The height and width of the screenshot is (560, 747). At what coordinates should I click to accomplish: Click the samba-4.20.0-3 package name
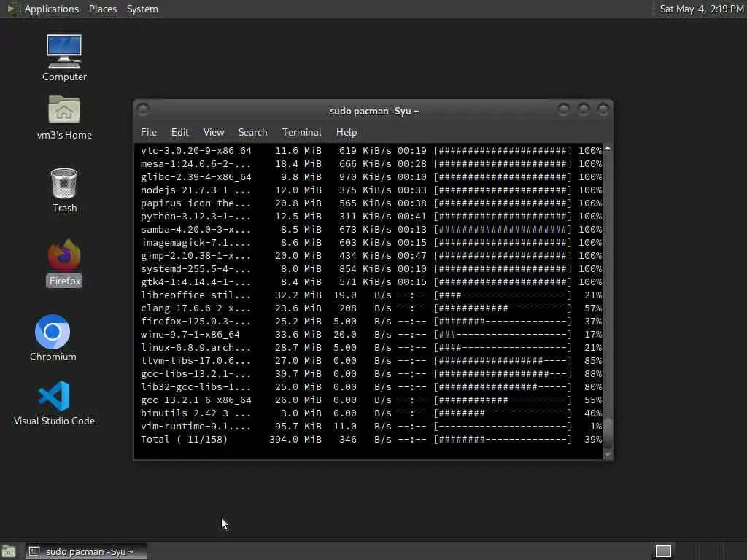click(196, 230)
